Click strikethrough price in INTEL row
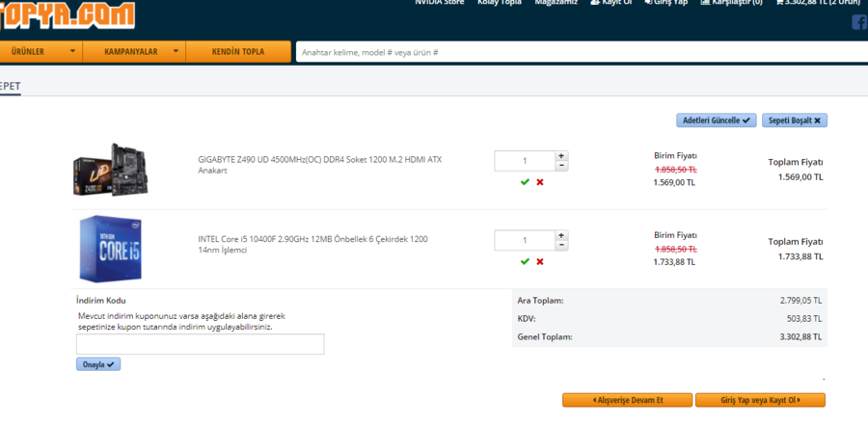The width and height of the screenshot is (868, 426). [675, 249]
